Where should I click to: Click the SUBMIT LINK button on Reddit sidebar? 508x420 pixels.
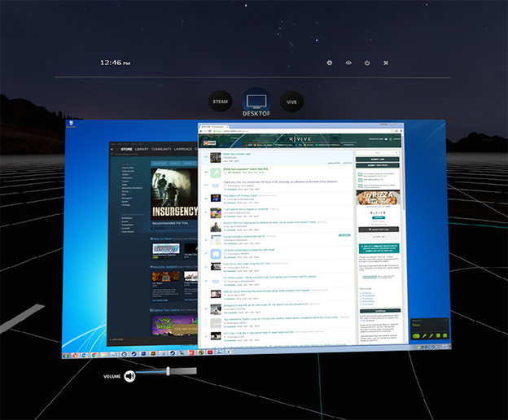[x=378, y=159]
